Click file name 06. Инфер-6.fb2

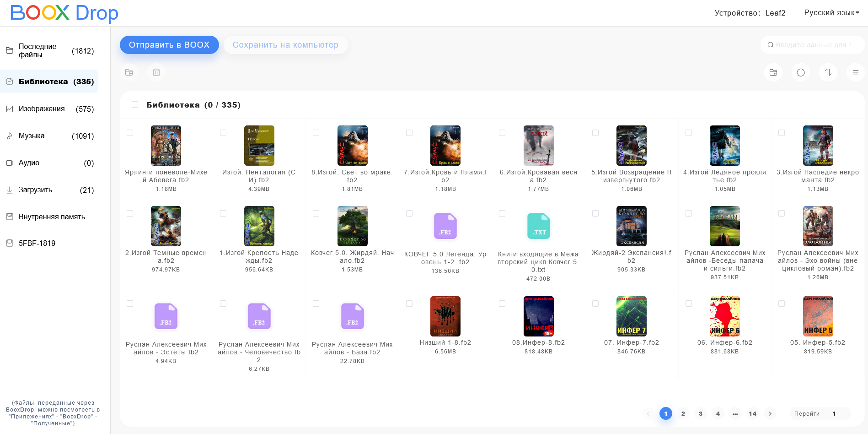[x=725, y=342]
